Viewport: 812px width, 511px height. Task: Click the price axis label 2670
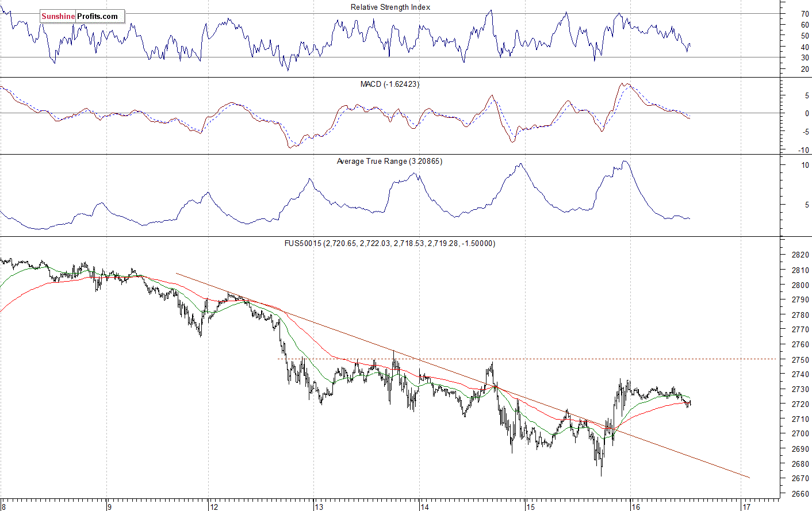(800, 479)
